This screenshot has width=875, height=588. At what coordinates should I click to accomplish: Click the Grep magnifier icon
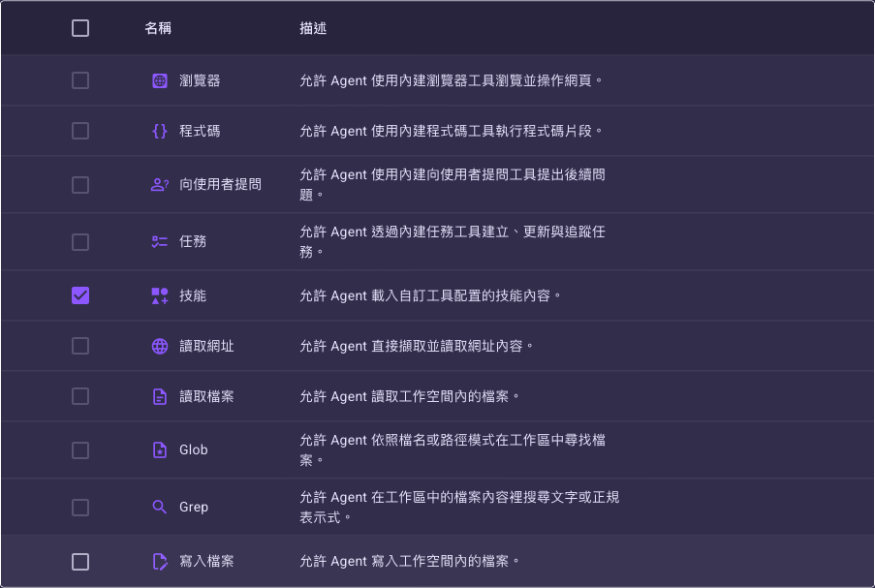(x=160, y=507)
